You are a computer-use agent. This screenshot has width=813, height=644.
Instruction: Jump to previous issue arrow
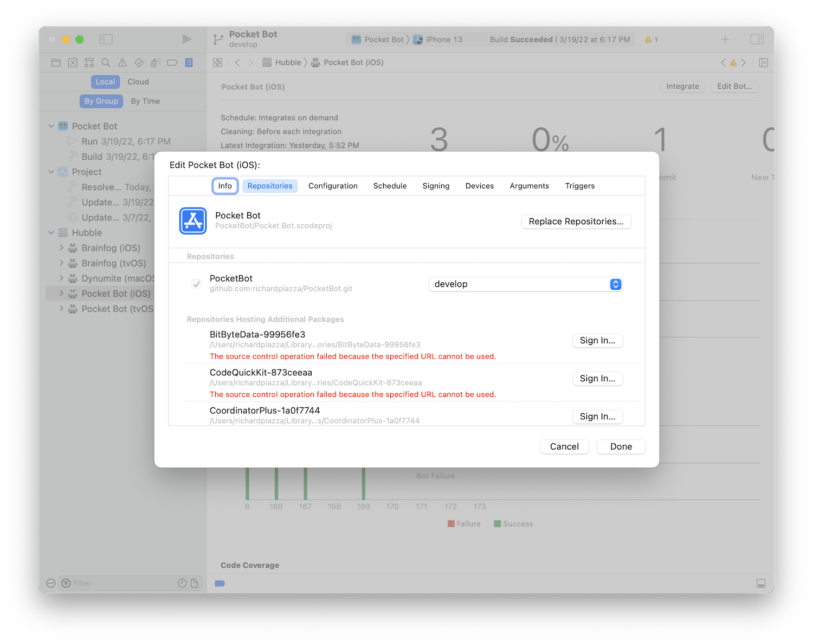(723, 63)
